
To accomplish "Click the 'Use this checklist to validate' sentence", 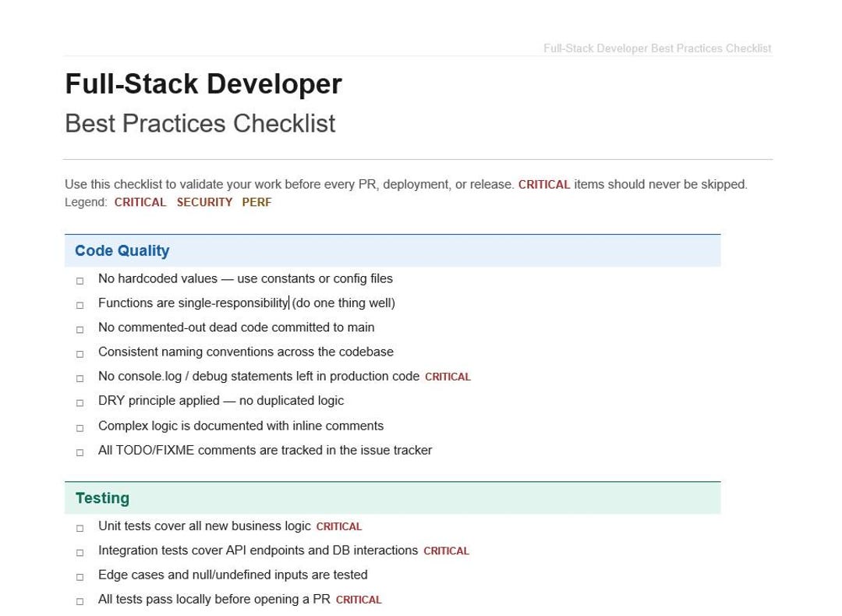I will click(289, 185).
